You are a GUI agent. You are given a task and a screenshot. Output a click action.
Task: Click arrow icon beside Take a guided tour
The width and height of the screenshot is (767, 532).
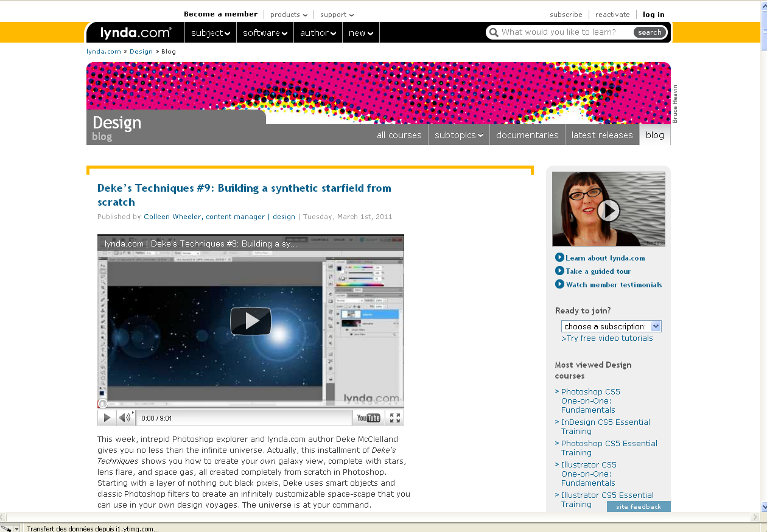pos(559,271)
